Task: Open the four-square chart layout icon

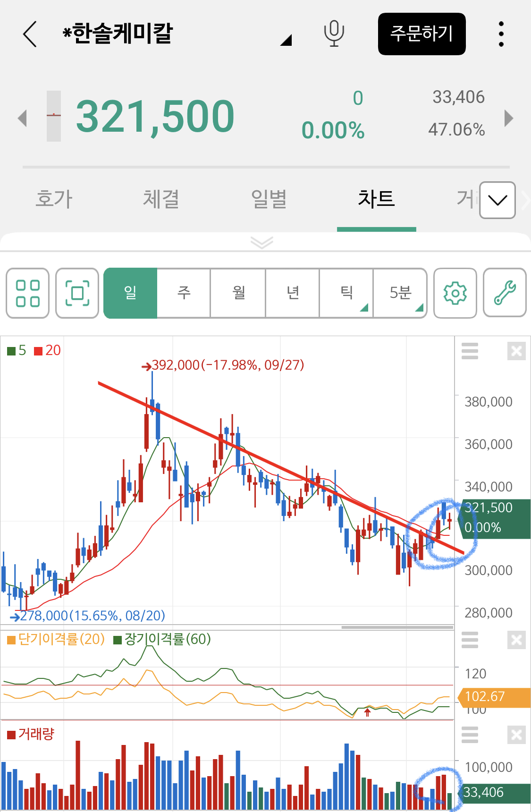Action: coord(28,293)
